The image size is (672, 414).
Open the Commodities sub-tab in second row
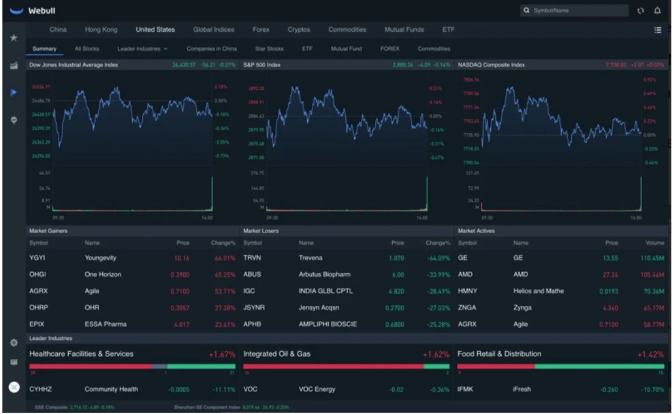click(x=434, y=49)
